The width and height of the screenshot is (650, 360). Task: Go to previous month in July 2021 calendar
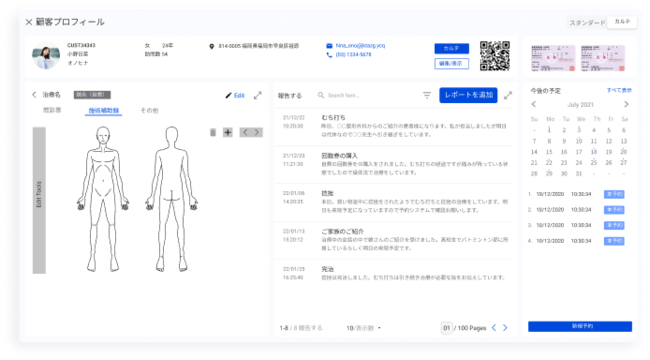pyautogui.click(x=534, y=105)
